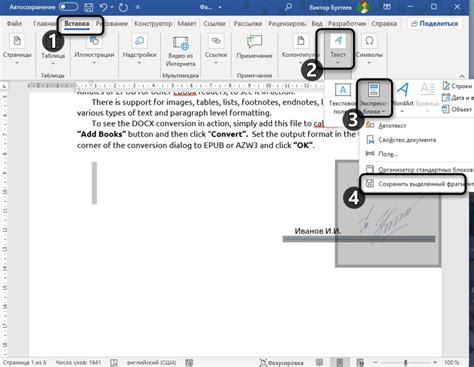
Task: Expand the Таблица dropdown
Action: click(x=53, y=64)
